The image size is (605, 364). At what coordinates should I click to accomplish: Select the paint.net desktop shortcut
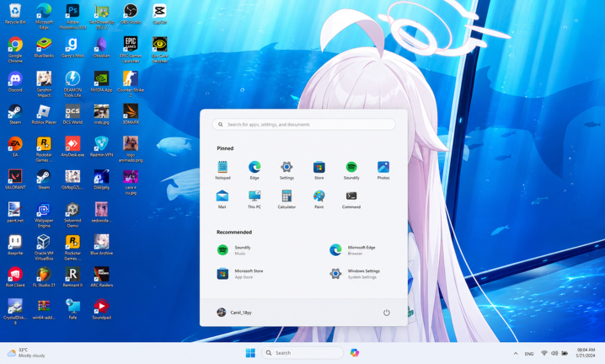(15, 212)
